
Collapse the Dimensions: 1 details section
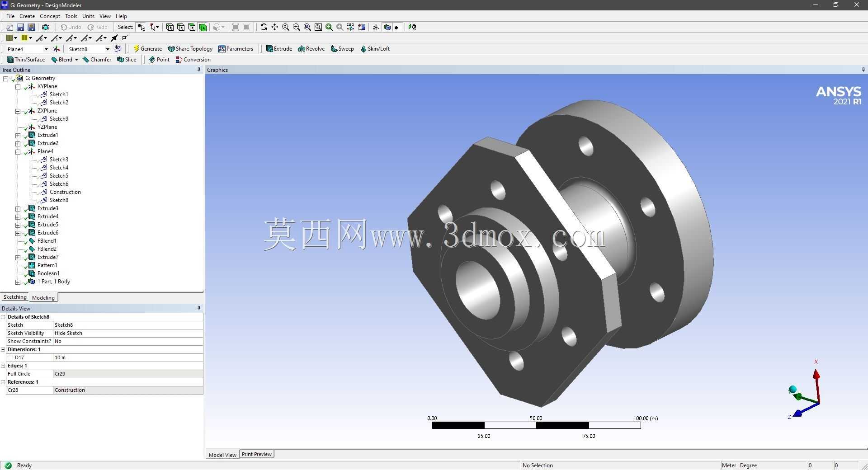pyautogui.click(x=3, y=349)
